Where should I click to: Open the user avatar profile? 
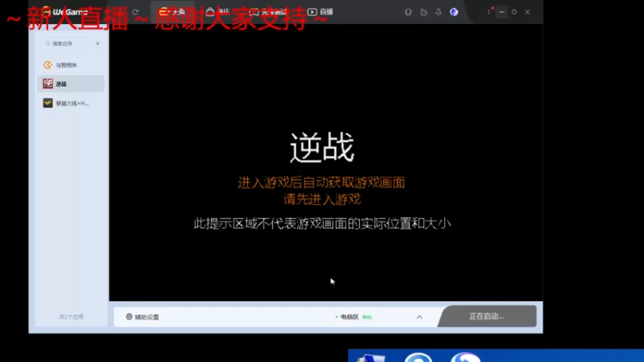point(454,12)
